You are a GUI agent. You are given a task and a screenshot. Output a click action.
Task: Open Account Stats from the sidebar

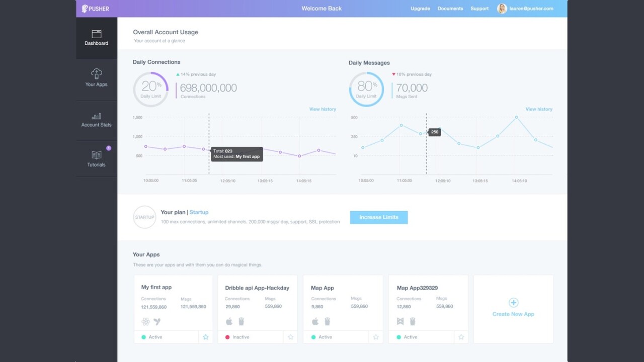[96, 120]
